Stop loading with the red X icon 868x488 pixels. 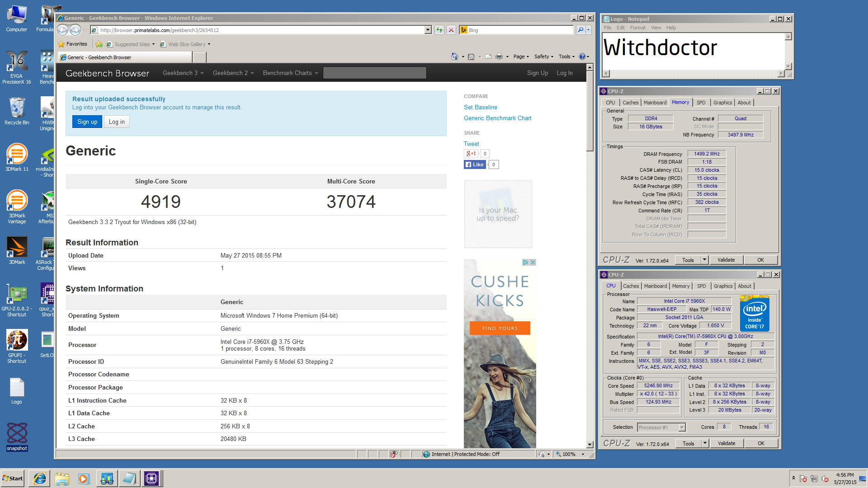(x=451, y=30)
